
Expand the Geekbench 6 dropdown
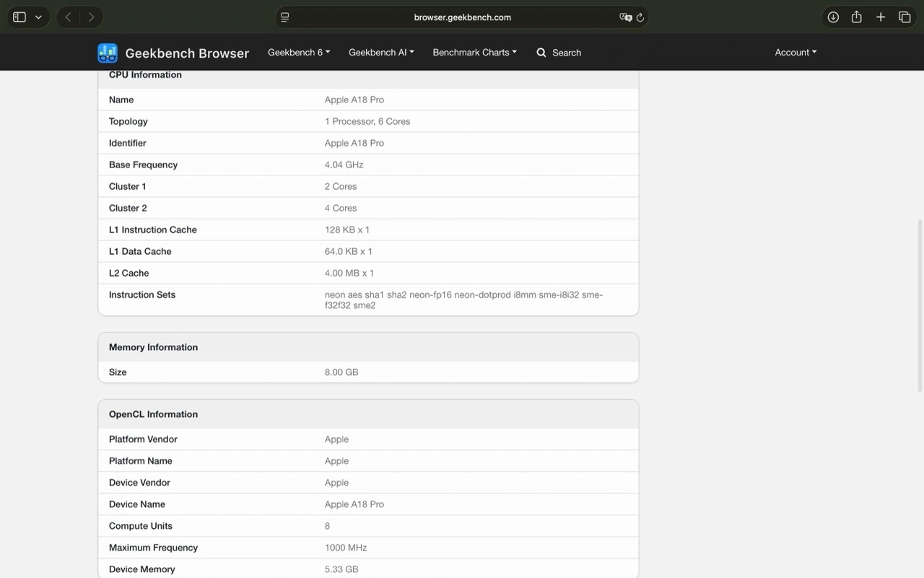299,53
